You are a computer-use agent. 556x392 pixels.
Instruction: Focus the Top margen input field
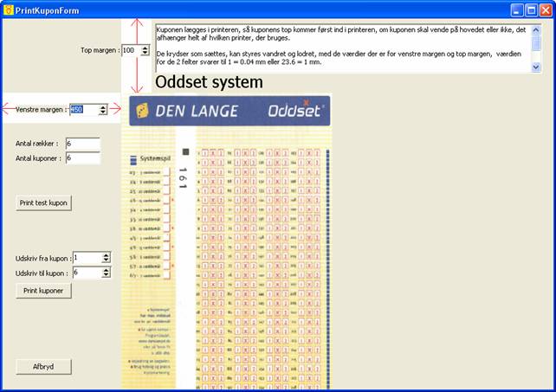tap(131, 50)
